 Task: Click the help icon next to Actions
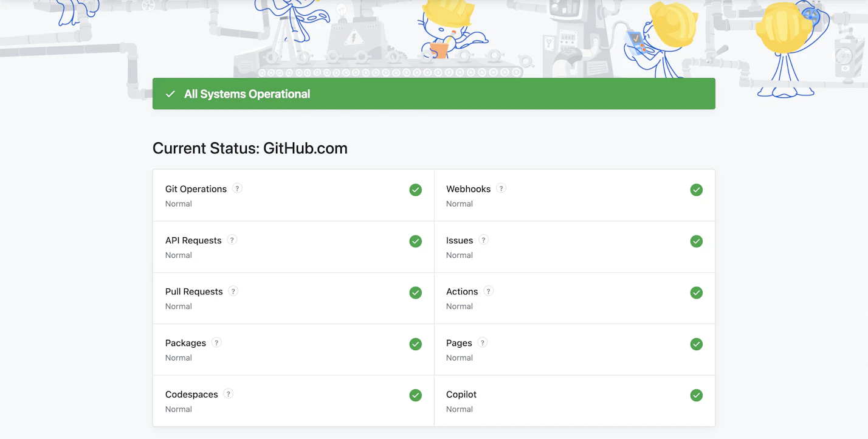point(489,291)
